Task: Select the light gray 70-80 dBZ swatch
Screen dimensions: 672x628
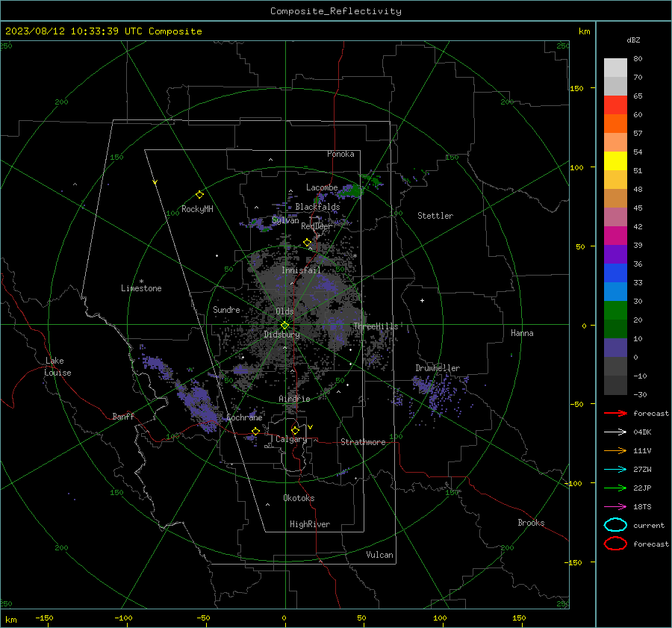Action: [615, 68]
